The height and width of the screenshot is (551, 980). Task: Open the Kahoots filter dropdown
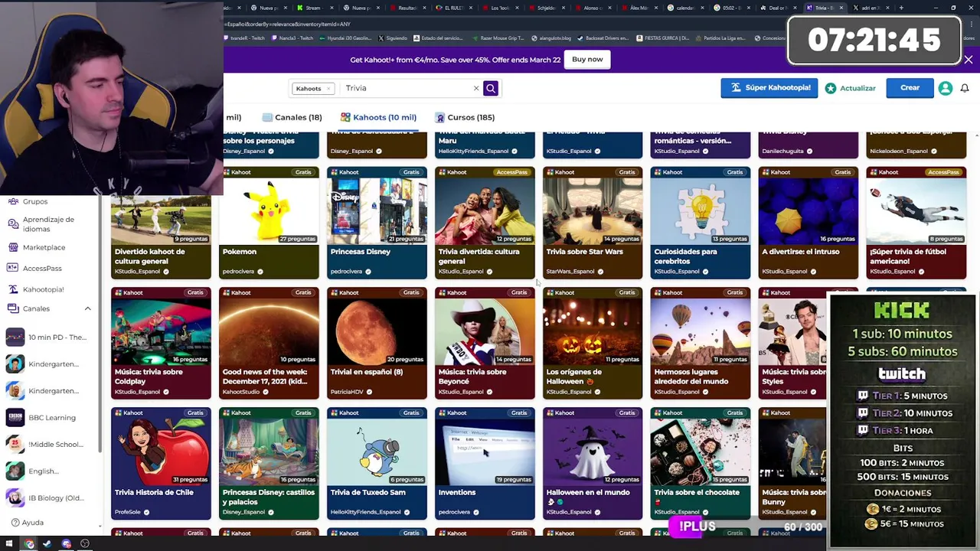pyautogui.click(x=312, y=88)
